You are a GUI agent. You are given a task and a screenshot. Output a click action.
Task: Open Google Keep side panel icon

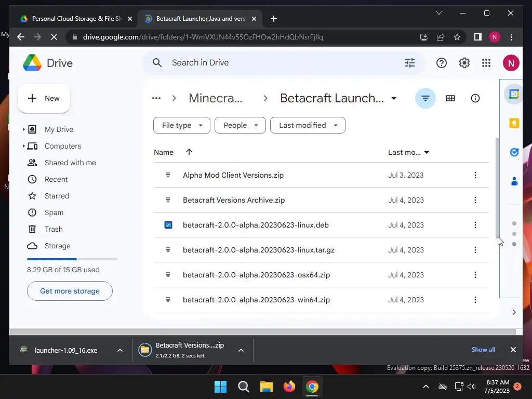click(x=514, y=123)
